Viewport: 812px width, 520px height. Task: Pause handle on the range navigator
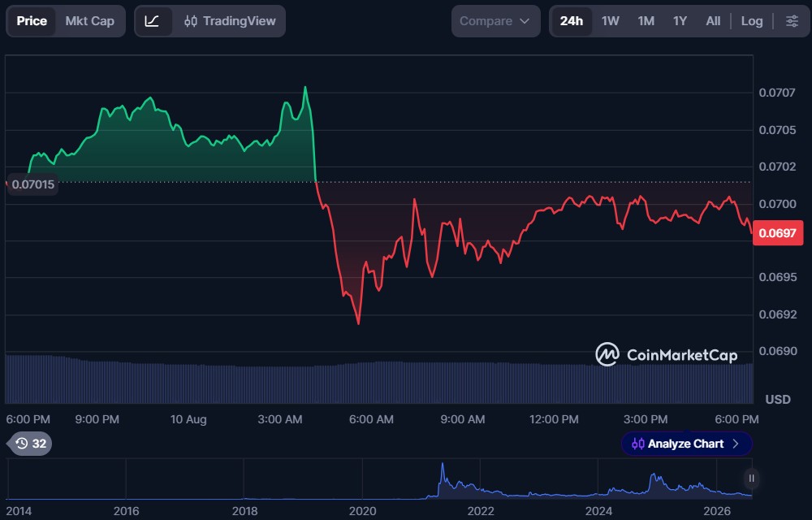pyautogui.click(x=751, y=479)
